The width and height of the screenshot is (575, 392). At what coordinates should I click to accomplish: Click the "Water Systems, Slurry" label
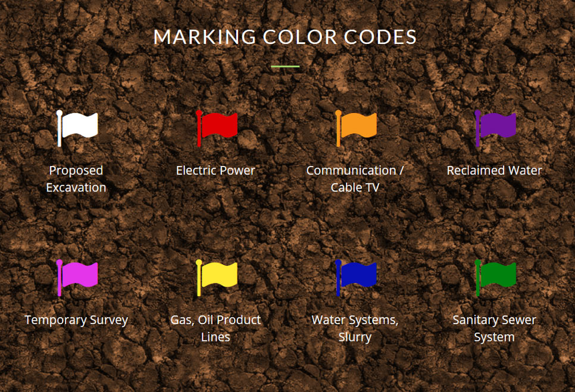pos(355,328)
